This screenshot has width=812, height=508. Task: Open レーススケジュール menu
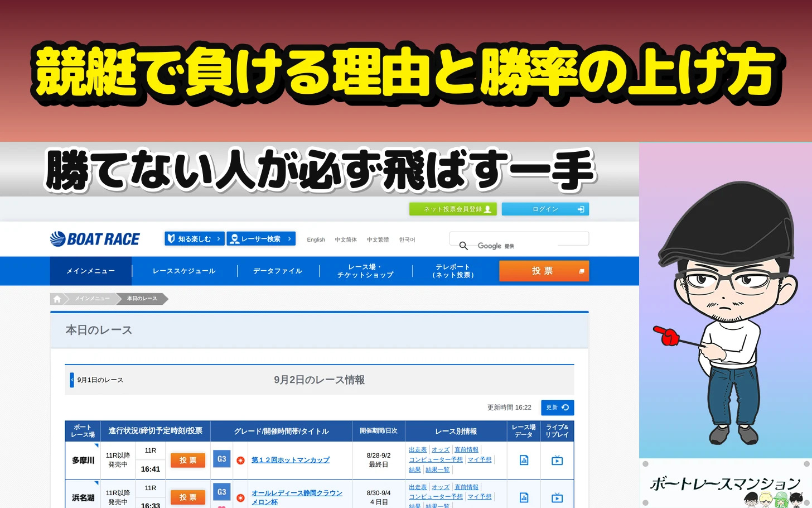(184, 271)
